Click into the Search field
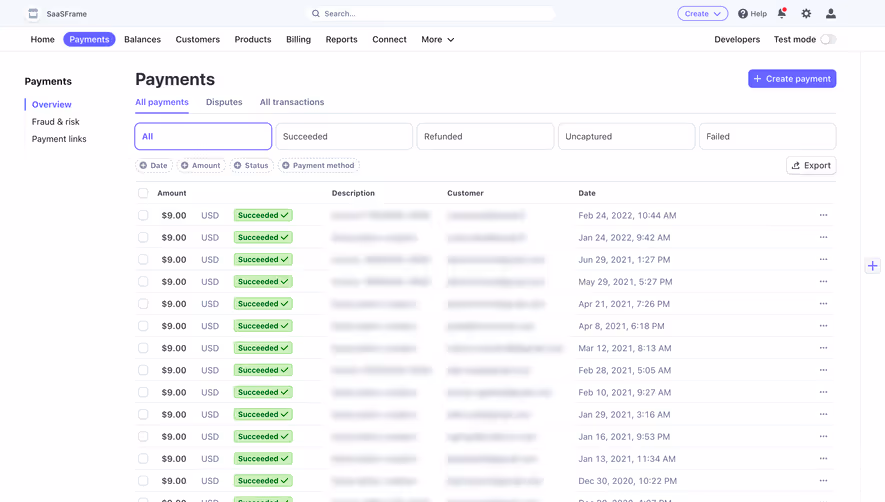 pos(431,14)
